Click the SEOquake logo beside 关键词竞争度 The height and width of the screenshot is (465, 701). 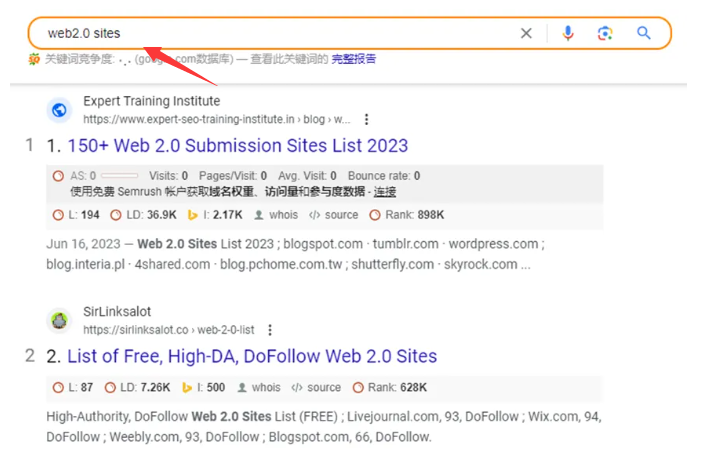[34, 59]
